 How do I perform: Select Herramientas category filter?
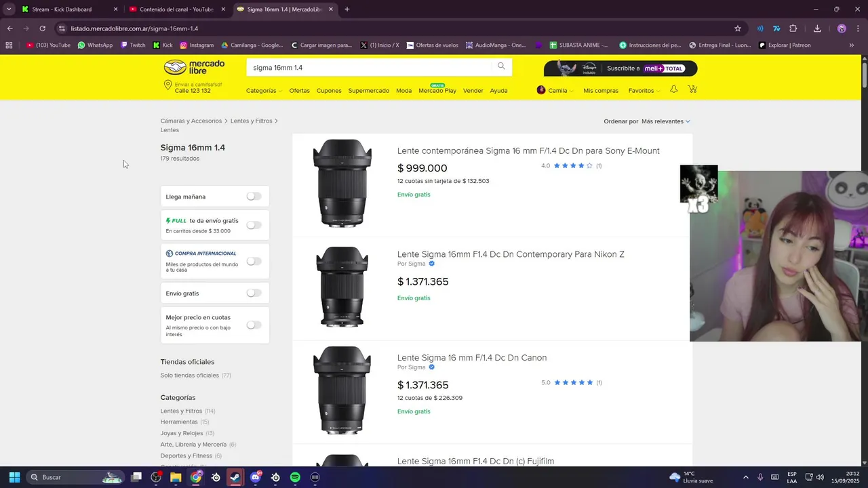point(179,422)
